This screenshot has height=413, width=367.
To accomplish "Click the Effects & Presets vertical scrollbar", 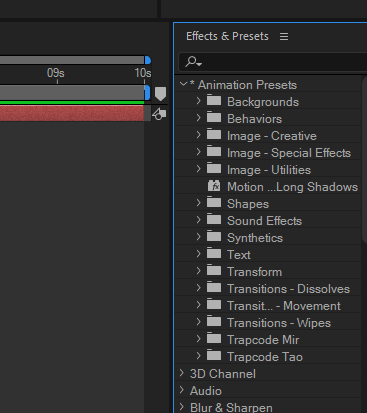I will click(x=364, y=159).
